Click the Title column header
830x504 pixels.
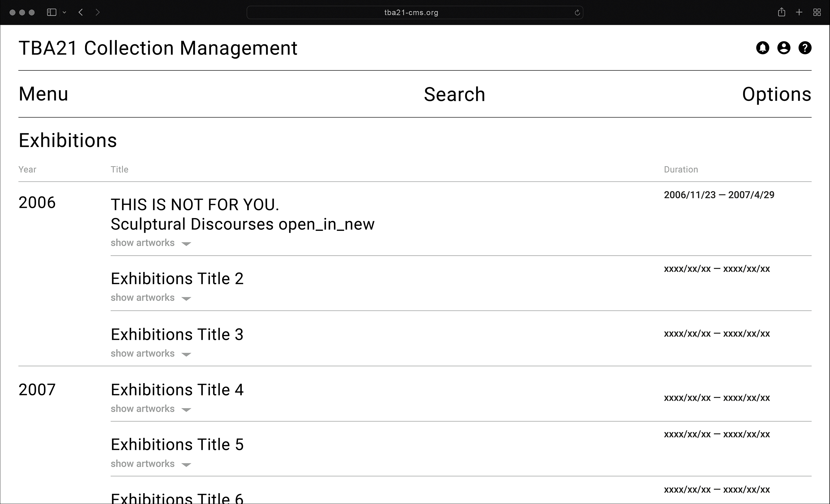(x=120, y=169)
